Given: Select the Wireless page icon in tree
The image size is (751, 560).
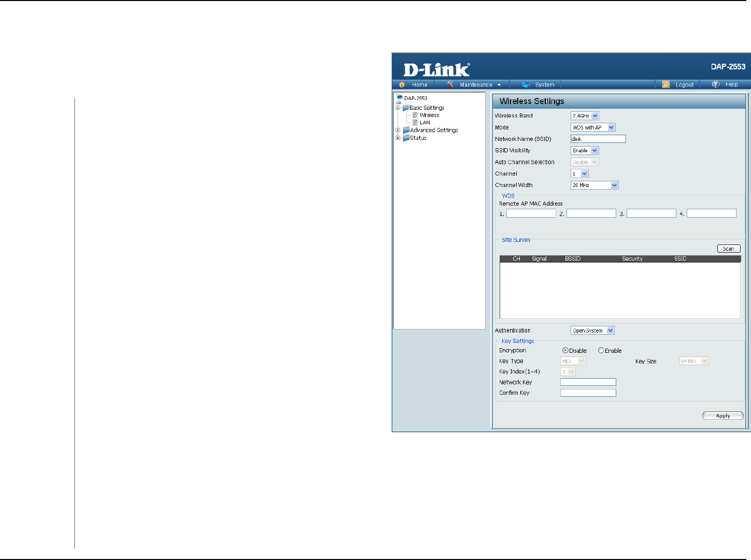Looking at the screenshot, I should pyautogui.click(x=415, y=115).
